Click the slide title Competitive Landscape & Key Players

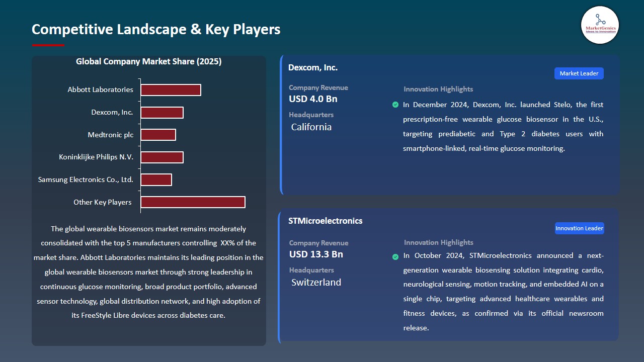(156, 29)
